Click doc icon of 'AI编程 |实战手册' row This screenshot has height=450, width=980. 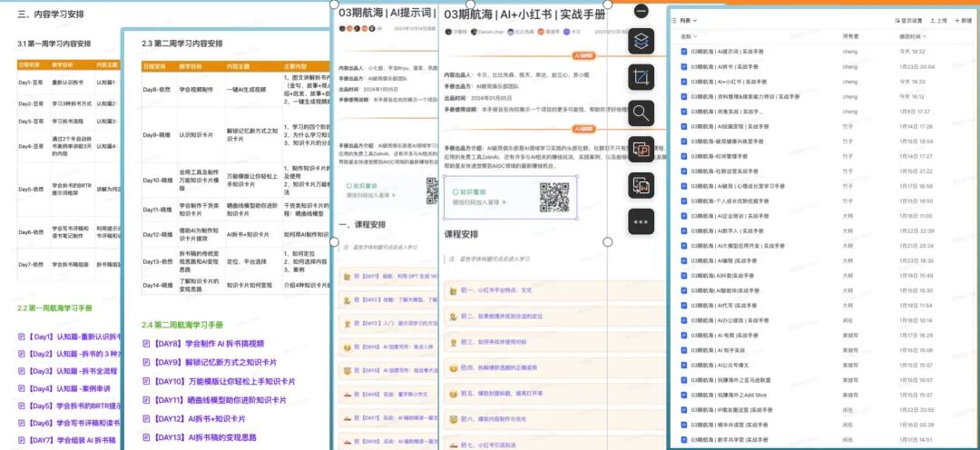pyautogui.click(x=684, y=260)
